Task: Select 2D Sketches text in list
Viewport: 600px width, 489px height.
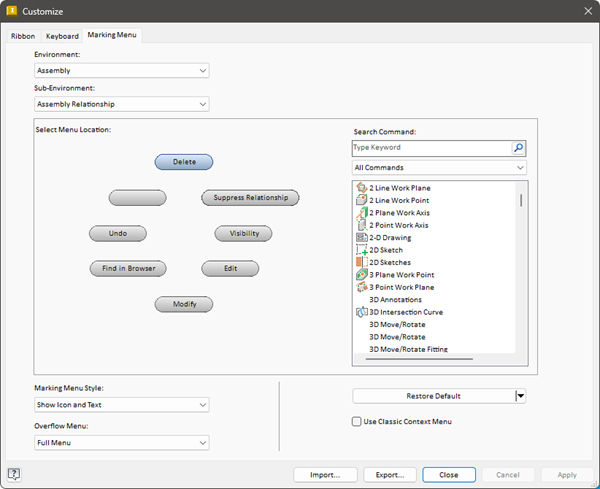Action: pos(390,262)
